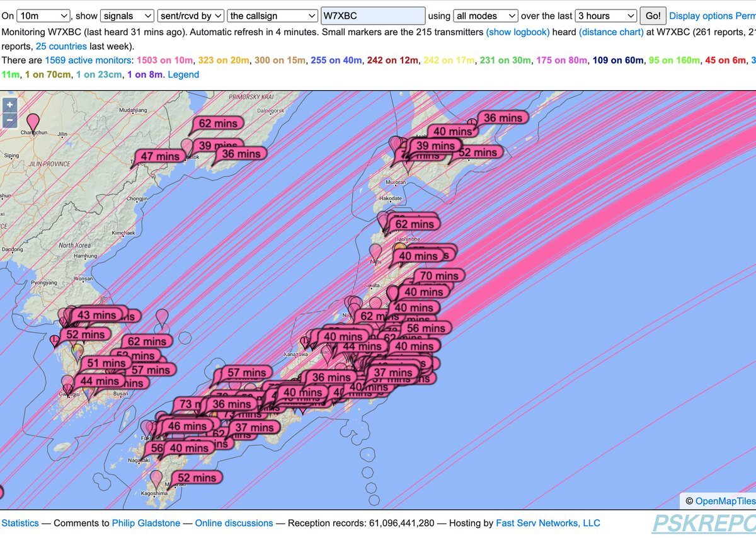The image size is (756, 538).
Task: Click the '52 mins' label near Kagoshima
Action: tap(197, 478)
